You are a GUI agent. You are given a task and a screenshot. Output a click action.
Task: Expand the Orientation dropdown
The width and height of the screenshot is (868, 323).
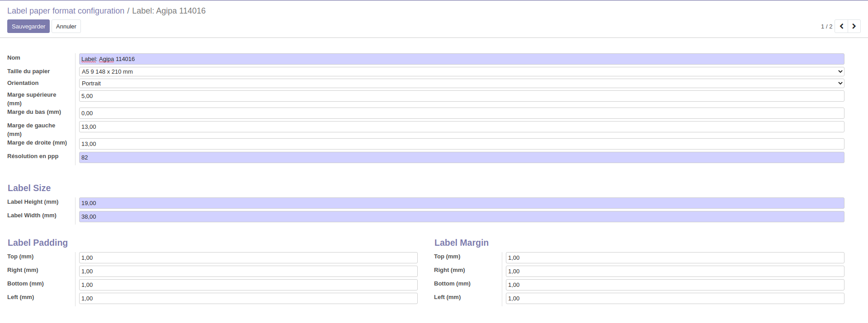tap(461, 83)
